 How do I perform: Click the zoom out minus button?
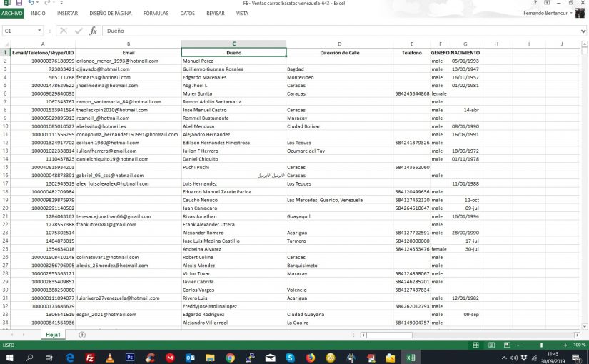pos(518,345)
